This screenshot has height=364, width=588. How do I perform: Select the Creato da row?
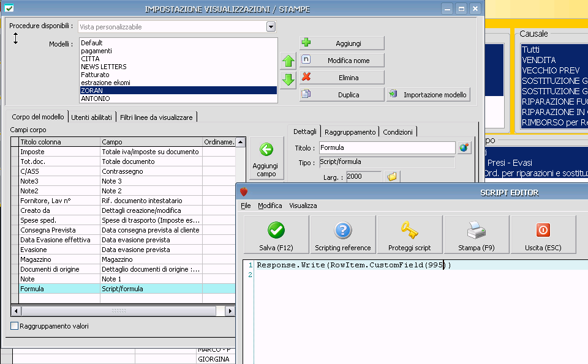pyautogui.click(x=127, y=210)
